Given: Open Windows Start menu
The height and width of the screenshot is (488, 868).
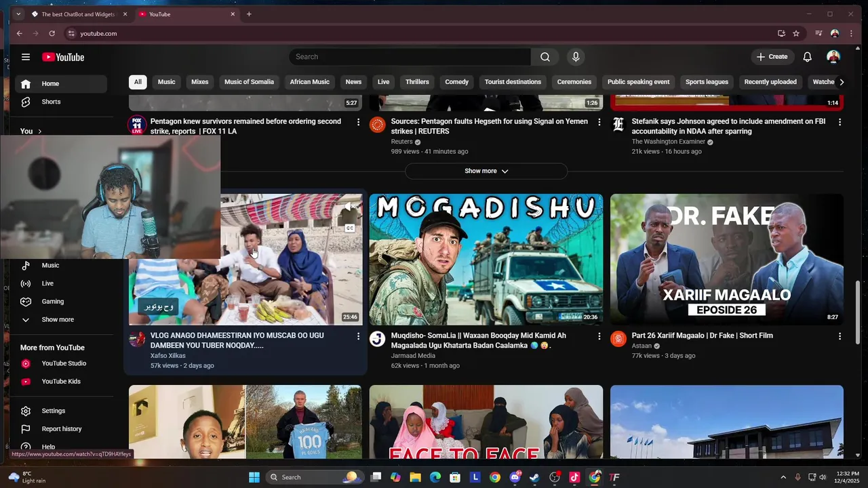Looking at the screenshot, I should pyautogui.click(x=254, y=477).
